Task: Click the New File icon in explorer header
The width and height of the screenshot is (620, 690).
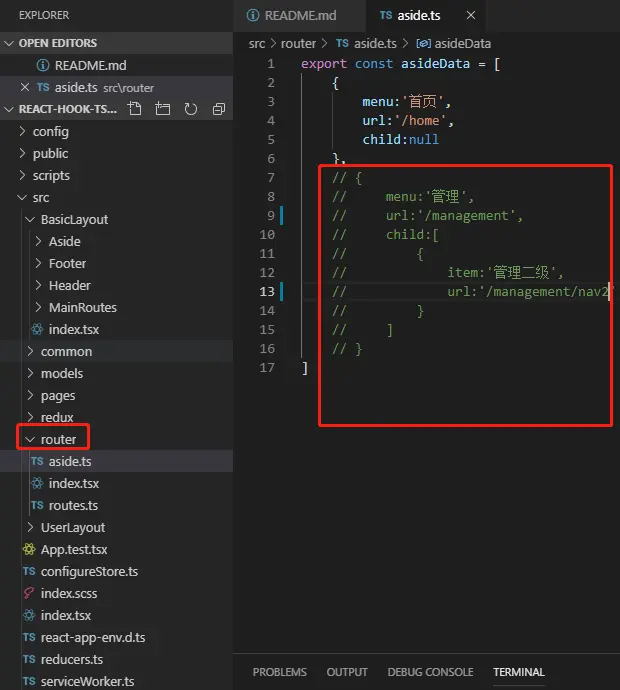Action: coord(135,109)
